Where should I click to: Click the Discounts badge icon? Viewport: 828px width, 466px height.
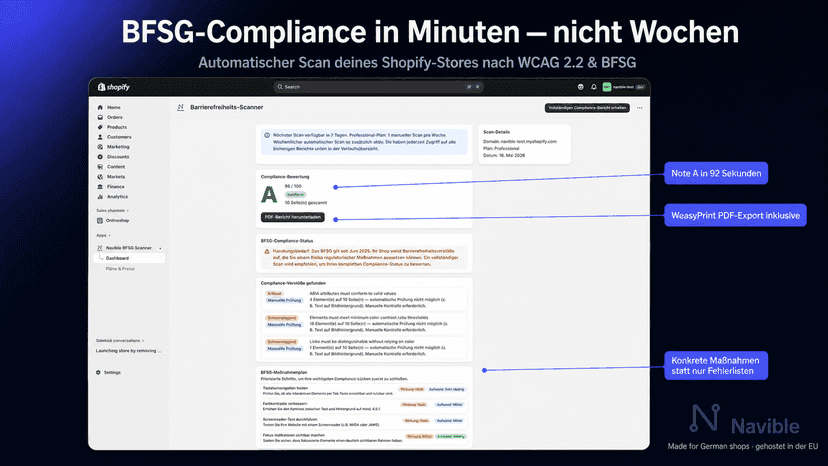click(100, 157)
